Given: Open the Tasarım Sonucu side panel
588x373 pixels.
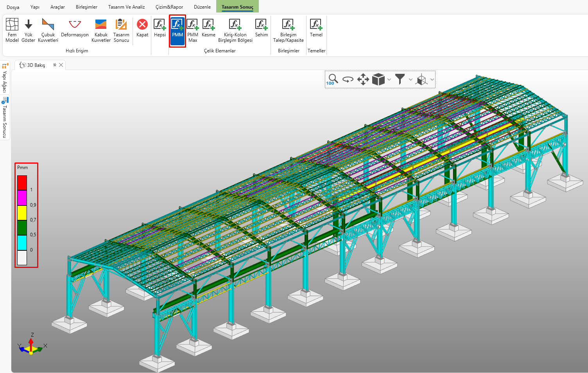Looking at the screenshot, I should pyautogui.click(x=5, y=118).
